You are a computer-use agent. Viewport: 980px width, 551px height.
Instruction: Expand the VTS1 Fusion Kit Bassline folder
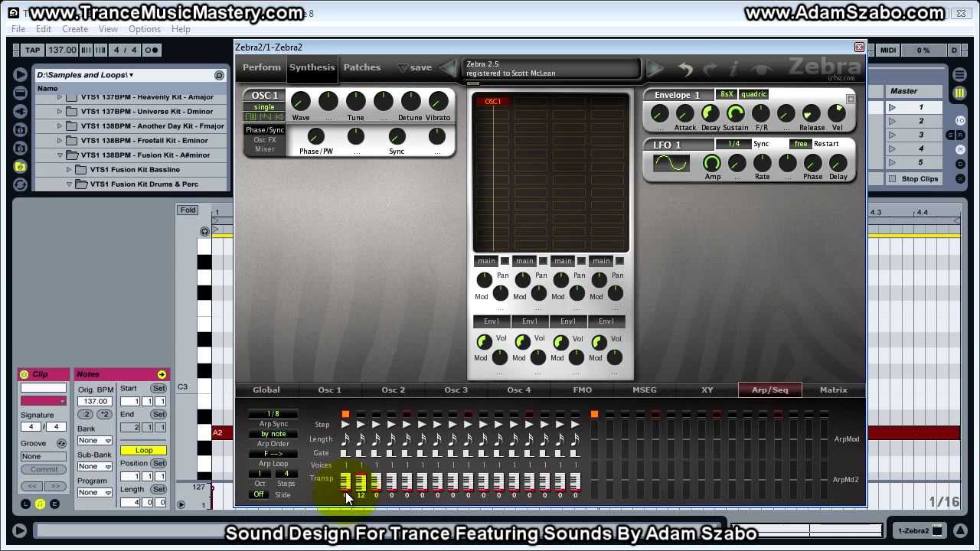pos(69,170)
